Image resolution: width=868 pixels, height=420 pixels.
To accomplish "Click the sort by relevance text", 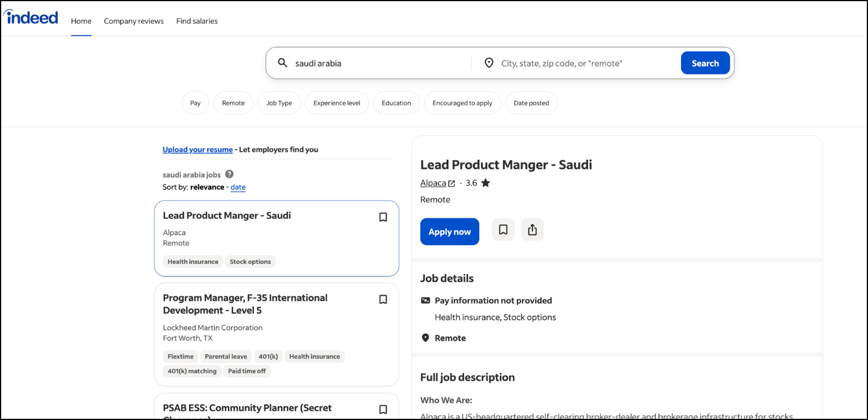I will coord(207,187).
